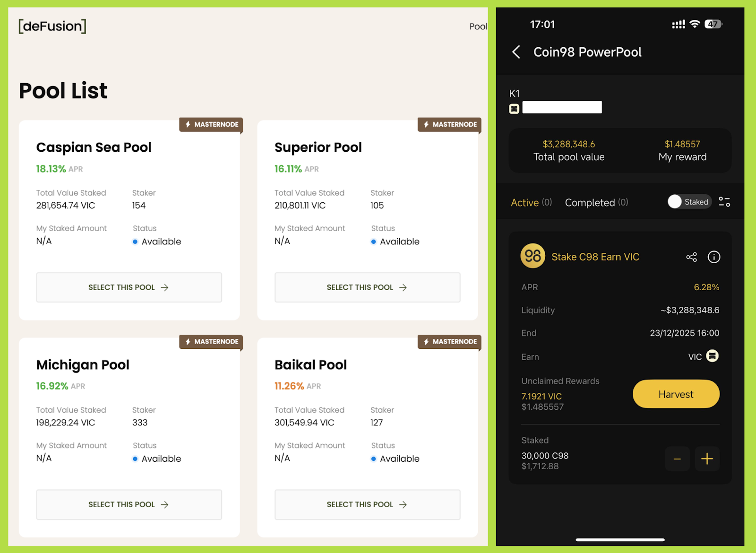Open the Pool menu in header
Image resolution: width=756 pixels, height=553 pixels.
(x=478, y=26)
